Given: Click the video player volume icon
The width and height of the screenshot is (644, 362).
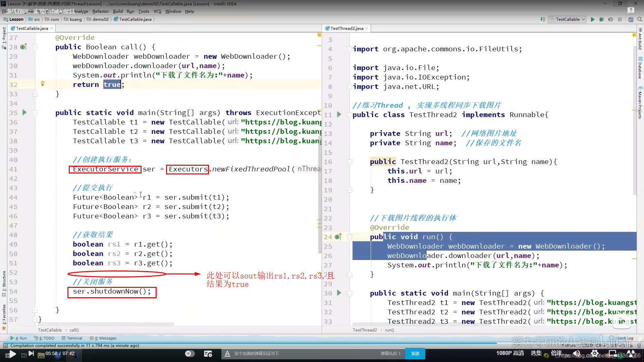Looking at the screenshot, I should pyautogui.click(x=577, y=354).
